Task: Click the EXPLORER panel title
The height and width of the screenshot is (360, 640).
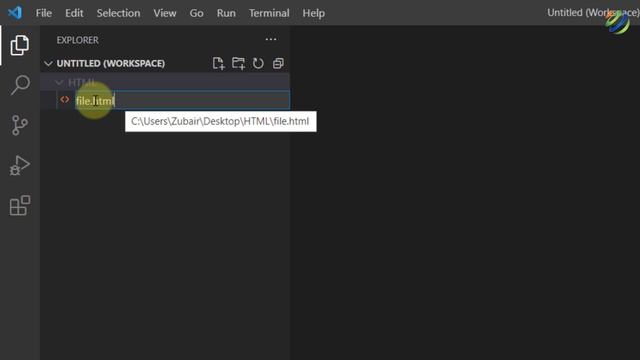Action: point(78,40)
